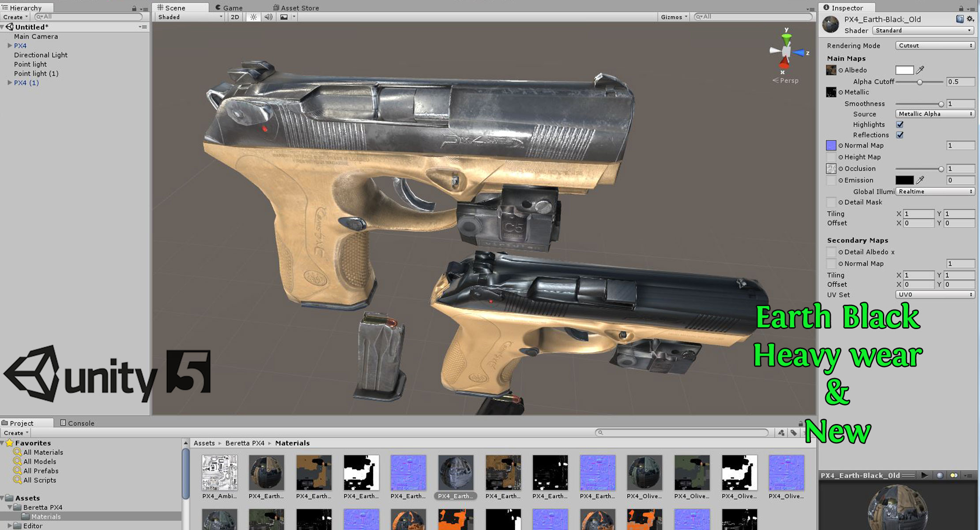Image resolution: width=980 pixels, height=530 pixels.
Task: Toggle scene lighting in the Scene view toolbar
Action: [253, 17]
